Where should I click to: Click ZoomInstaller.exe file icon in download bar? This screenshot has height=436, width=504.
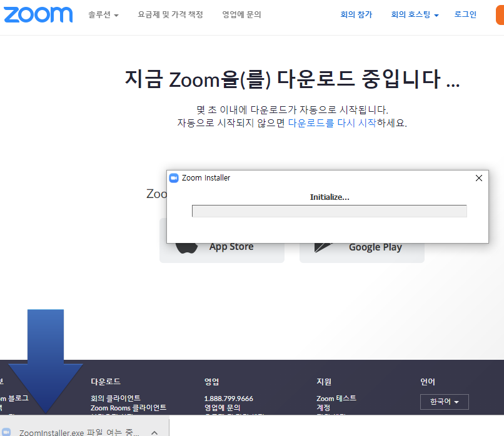pos(6,432)
